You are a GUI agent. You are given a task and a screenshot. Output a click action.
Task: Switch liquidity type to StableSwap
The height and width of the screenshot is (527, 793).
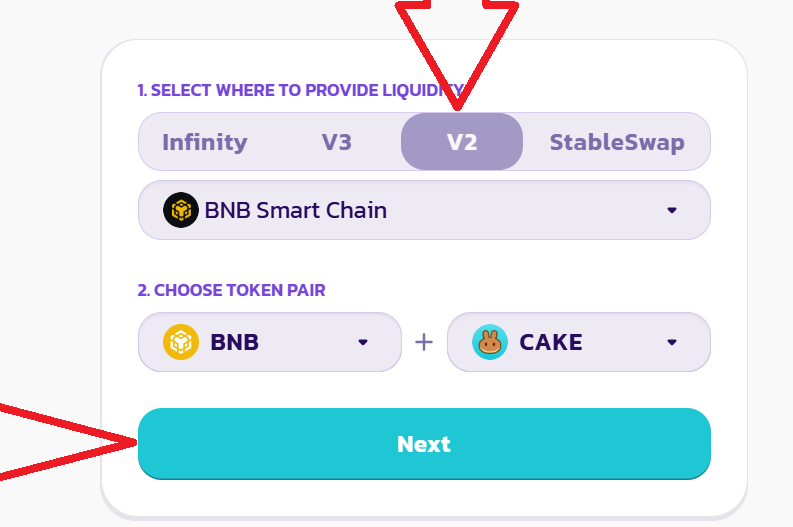(617, 142)
